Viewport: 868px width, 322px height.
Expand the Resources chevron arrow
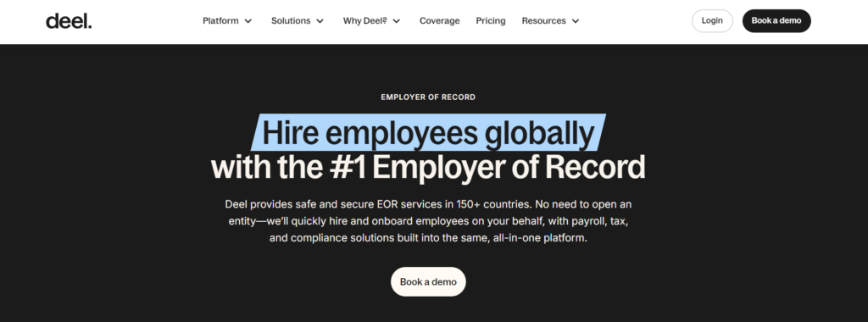pos(576,21)
